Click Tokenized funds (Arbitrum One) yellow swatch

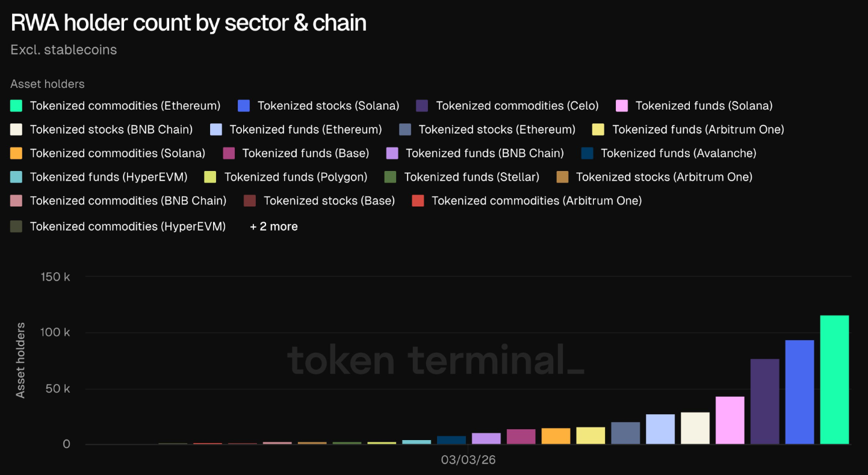[x=598, y=129]
